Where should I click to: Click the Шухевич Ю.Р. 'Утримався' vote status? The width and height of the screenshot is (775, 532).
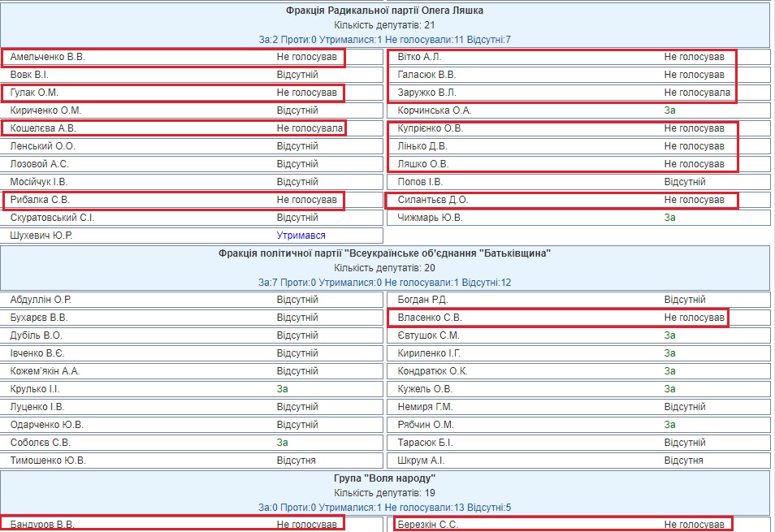click(301, 236)
